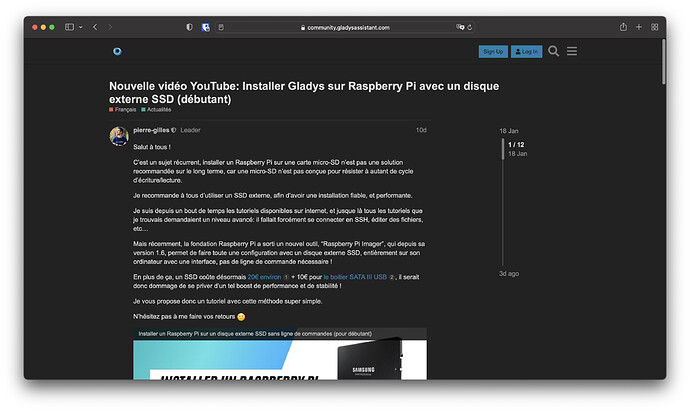690x411 pixels.
Task: Click the 'Salut à tous !' text
Action: (152, 147)
